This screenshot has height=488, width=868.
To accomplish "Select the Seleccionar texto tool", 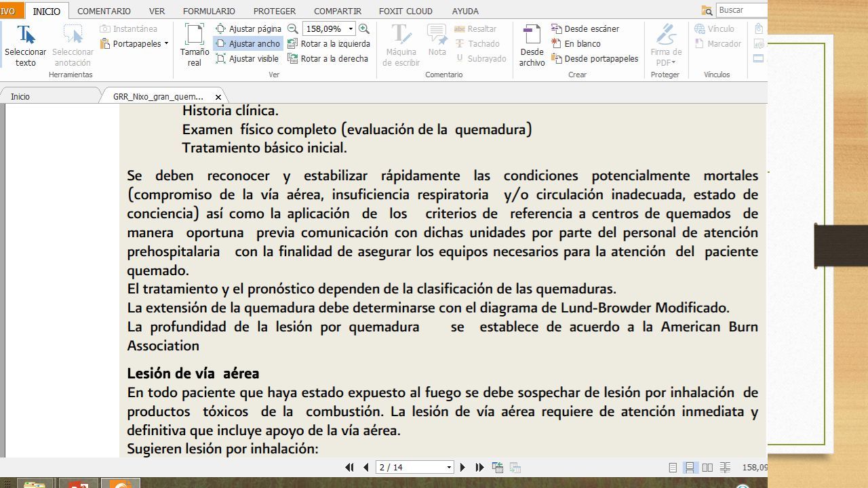I will coord(25,45).
